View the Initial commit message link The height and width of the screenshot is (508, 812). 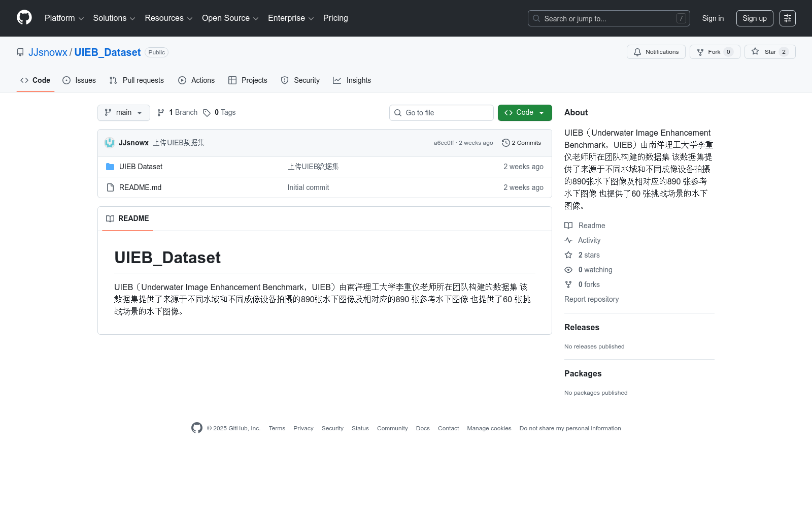click(308, 187)
